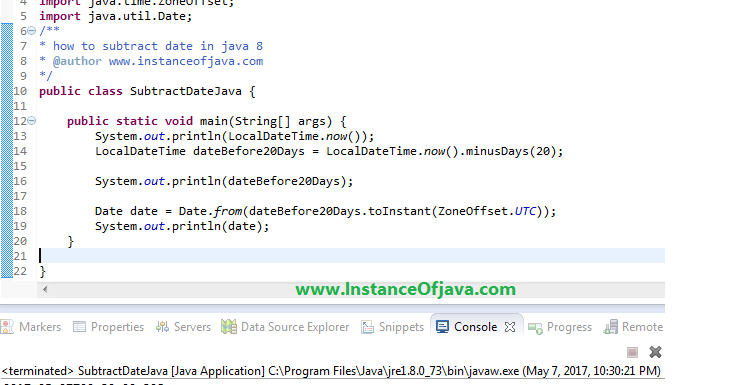Click line number 18 in the gutter
The image size is (733, 385).
20,211
